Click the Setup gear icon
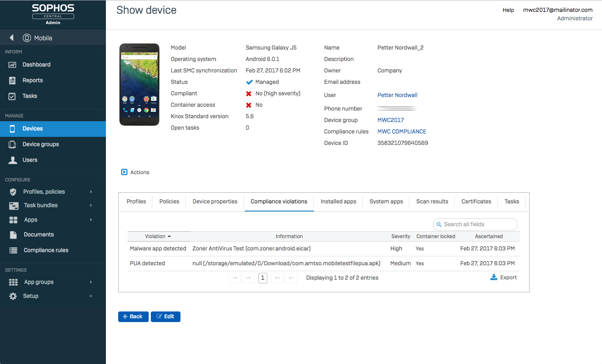Viewport: 602px width, 364px height. tap(13, 296)
